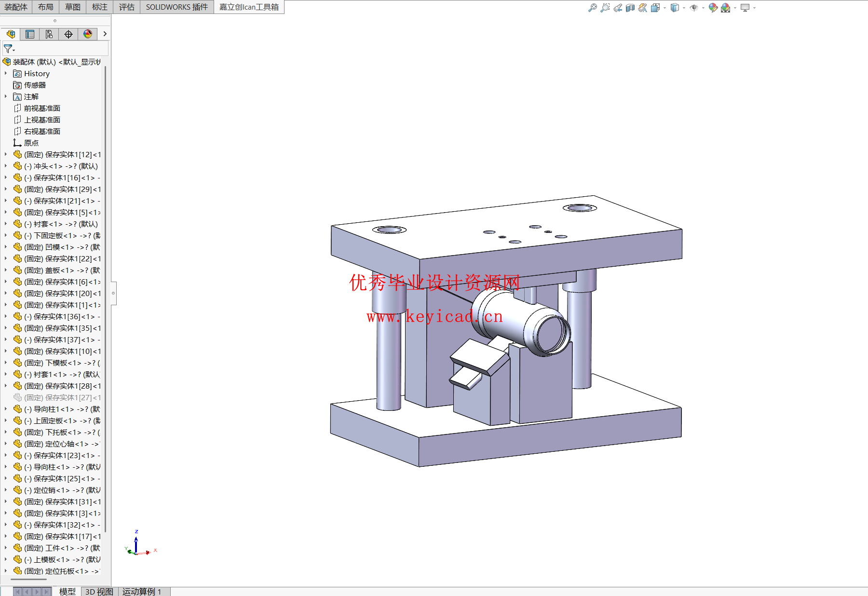Open the 装配体 ribbon tab
The image size is (868, 596).
[16, 7]
